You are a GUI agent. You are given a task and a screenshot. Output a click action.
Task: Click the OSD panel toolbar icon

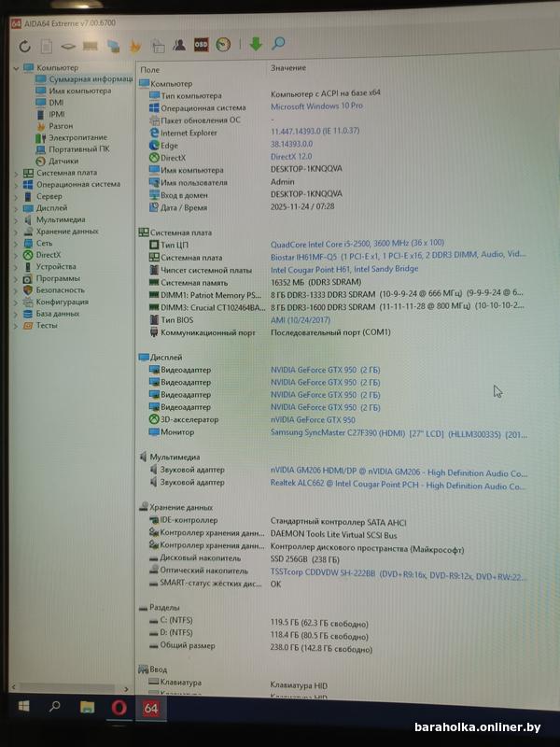[x=201, y=45]
